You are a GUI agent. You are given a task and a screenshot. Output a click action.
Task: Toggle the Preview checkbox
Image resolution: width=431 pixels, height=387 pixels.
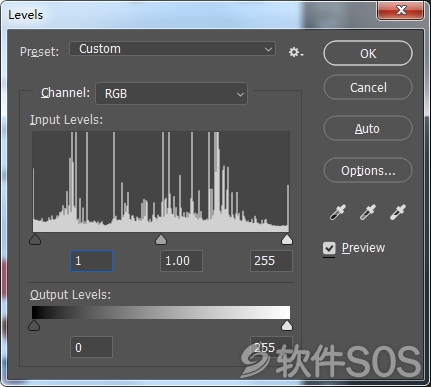pyautogui.click(x=329, y=248)
